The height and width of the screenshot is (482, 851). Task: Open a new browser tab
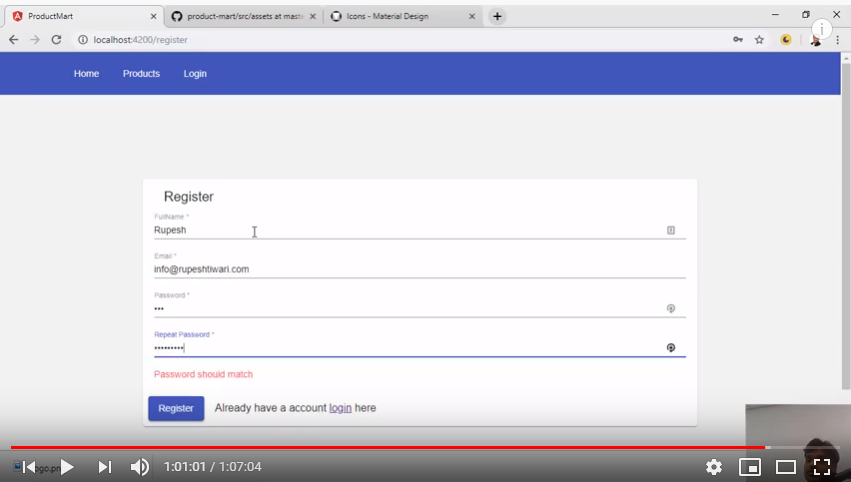pos(497,16)
